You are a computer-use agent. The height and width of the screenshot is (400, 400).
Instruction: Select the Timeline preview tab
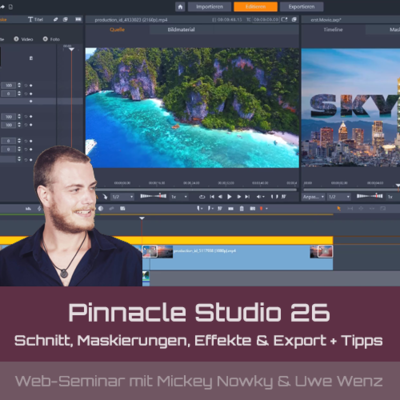click(x=333, y=30)
